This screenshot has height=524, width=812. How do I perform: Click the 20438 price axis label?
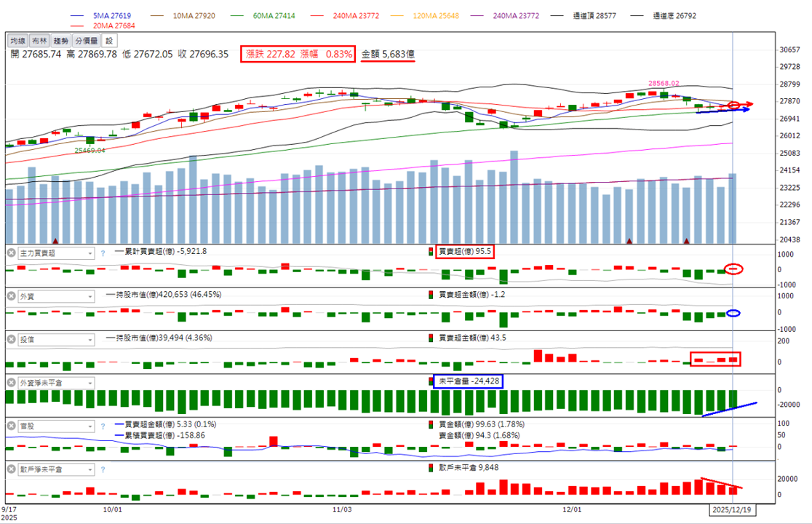pyautogui.click(x=789, y=239)
